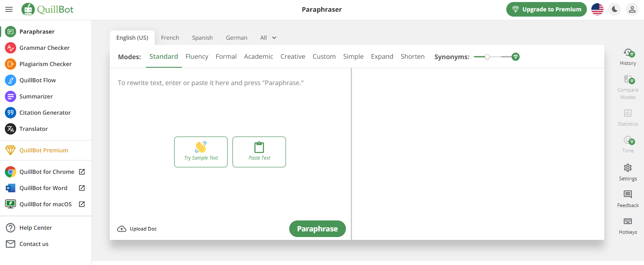Click the Contact us envelope icon
This screenshot has width=644, height=265.
click(11, 244)
